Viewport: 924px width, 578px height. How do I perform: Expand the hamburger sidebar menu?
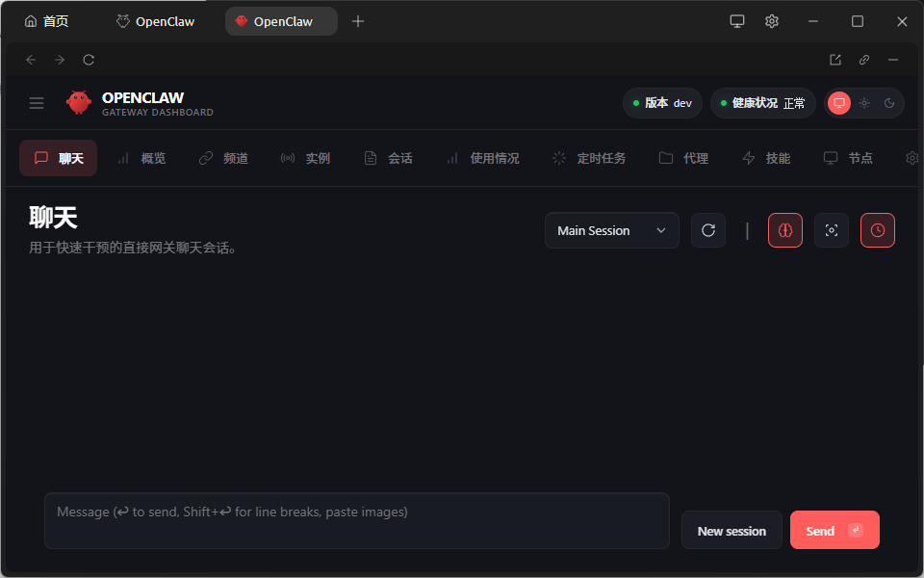coord(37,103)
